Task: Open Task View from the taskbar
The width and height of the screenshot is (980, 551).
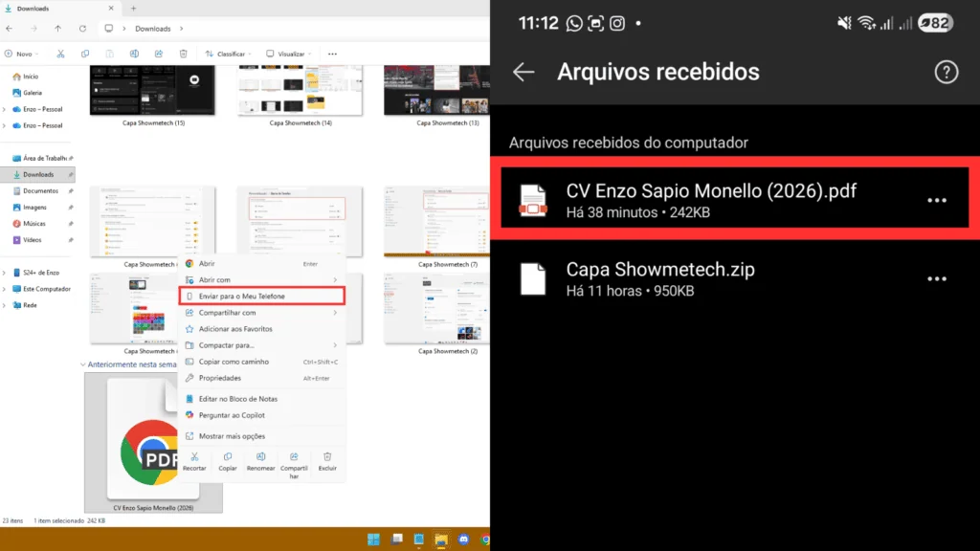Action: (x=396, y=540)
